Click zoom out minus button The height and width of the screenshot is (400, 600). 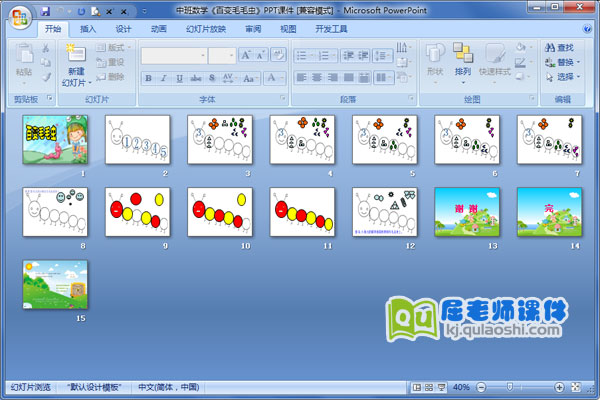click(481, 388)
